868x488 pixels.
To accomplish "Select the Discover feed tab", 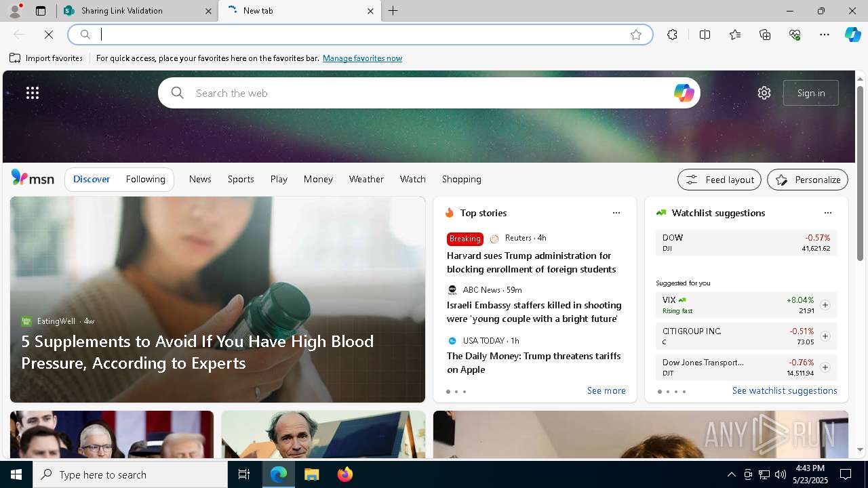I will click(92, 179).
